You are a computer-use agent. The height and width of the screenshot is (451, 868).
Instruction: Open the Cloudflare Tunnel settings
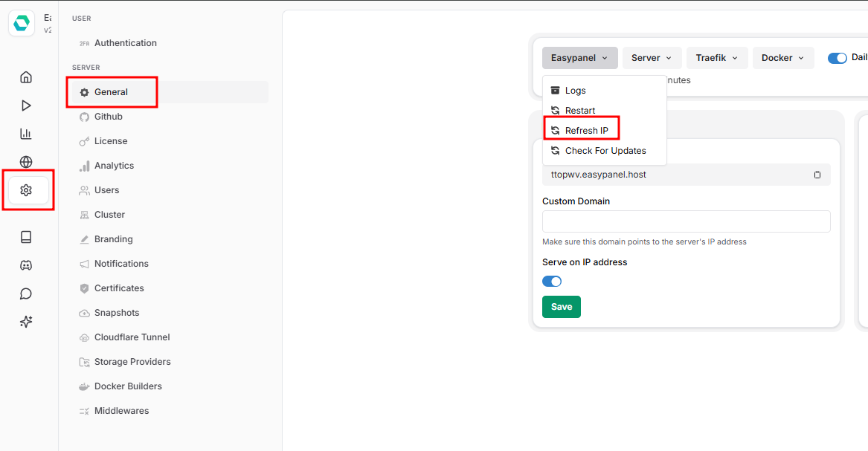coord(170,337)
